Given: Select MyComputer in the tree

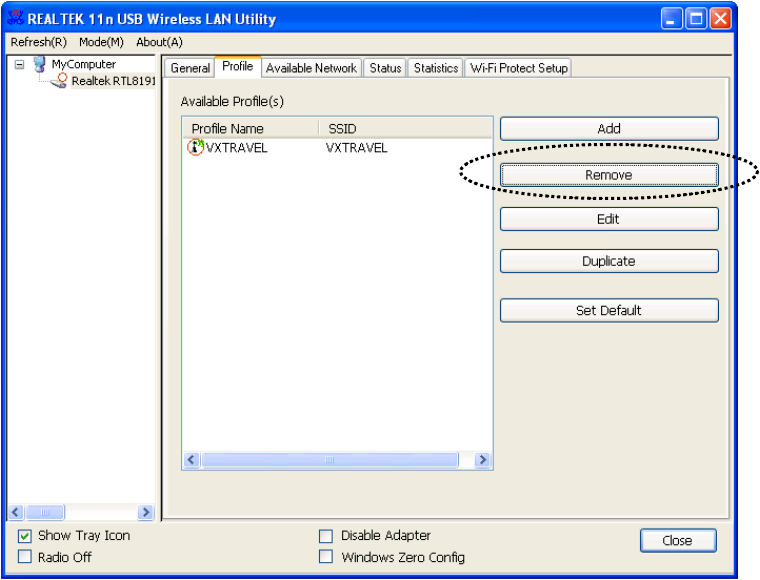Looking at the screenshot, I should [x=83, y=64].
